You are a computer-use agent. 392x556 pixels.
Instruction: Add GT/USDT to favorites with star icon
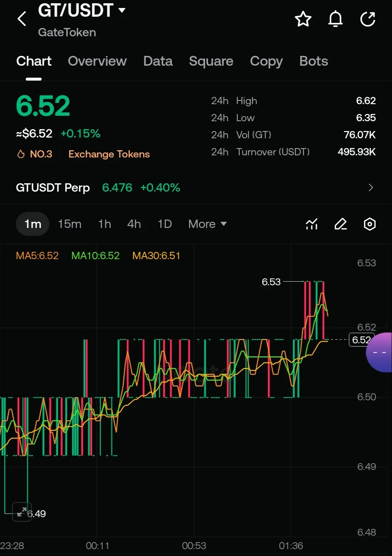303,19
